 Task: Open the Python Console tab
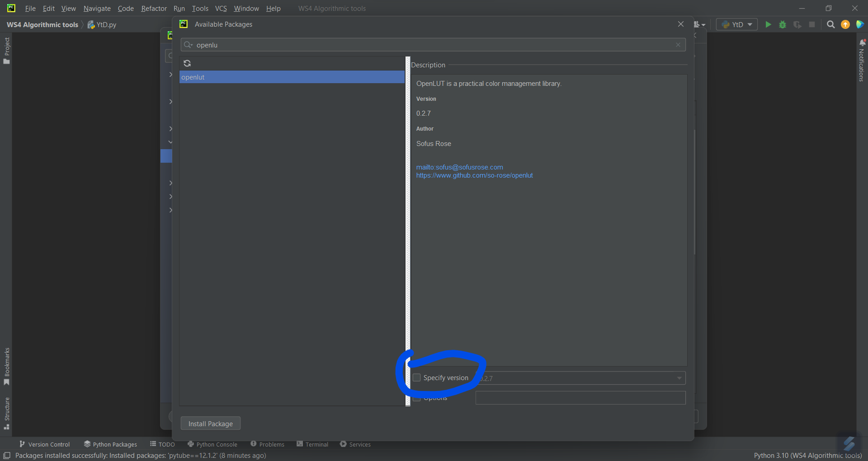pyautogui.click(x=212, y=444)
